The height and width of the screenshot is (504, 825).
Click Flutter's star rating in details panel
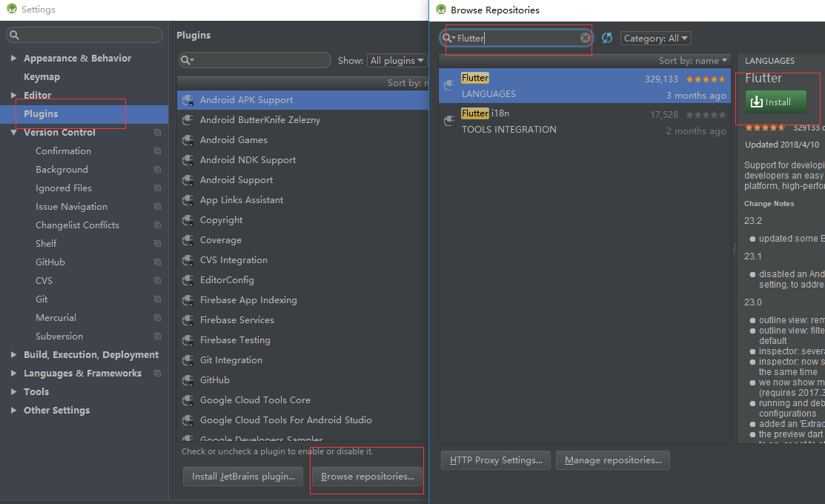[766, 127]
